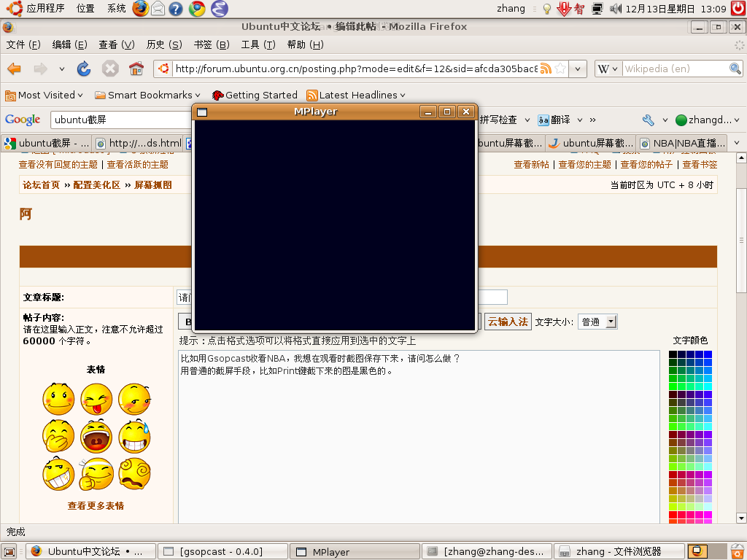The image size is (747, 560).
Task: Open the Google toolbar wrench settings icon
Action: click(648, 120)
